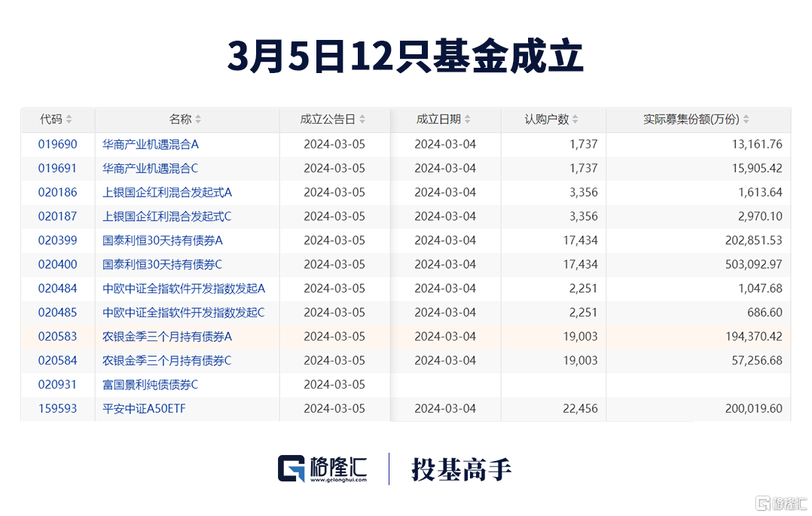Click the 成立公告日 column header label
This screenshot has width=812, height=516.
(328, 120)
